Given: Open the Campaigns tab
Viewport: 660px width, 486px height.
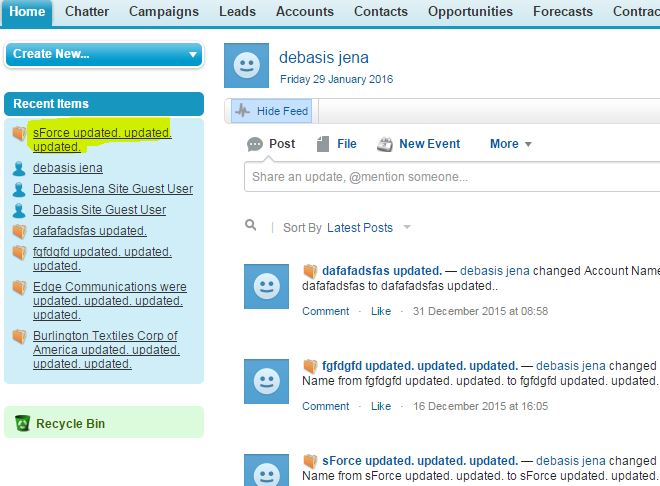Looking at the screenshot, I should pyautogui.click(x=164, y=12).
